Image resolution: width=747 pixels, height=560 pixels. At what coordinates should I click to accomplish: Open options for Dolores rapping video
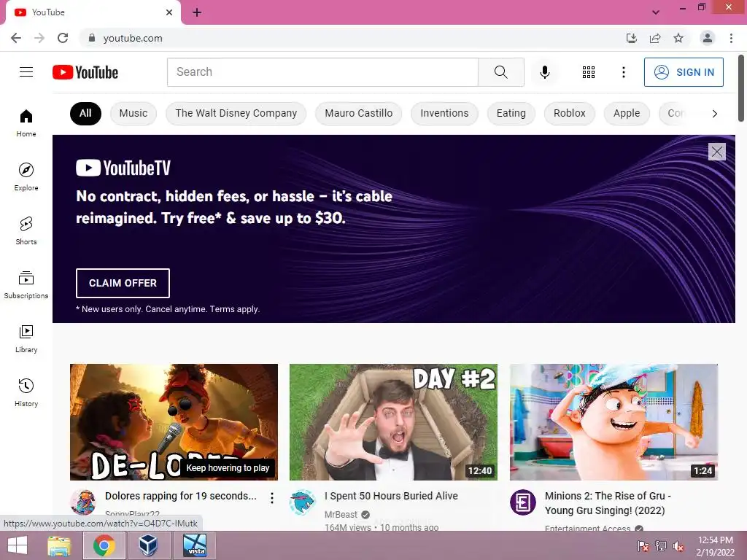271,498
